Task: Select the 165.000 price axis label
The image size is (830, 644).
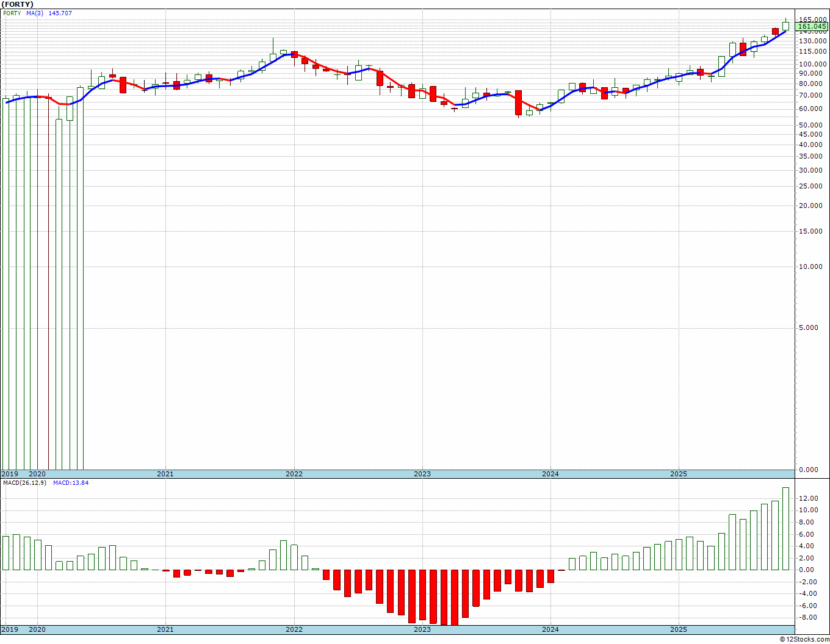Action: coord(812,20)
